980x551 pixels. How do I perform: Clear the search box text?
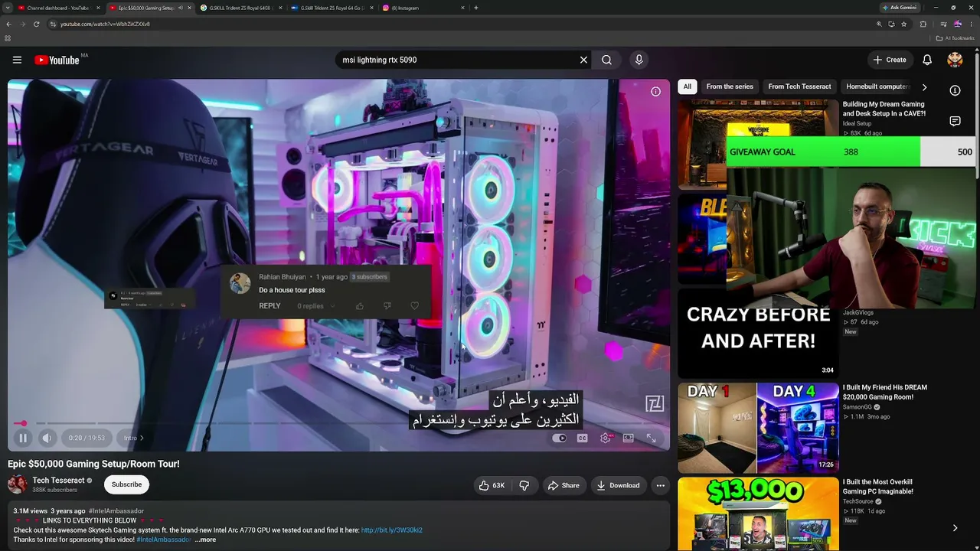click(583, 60)
